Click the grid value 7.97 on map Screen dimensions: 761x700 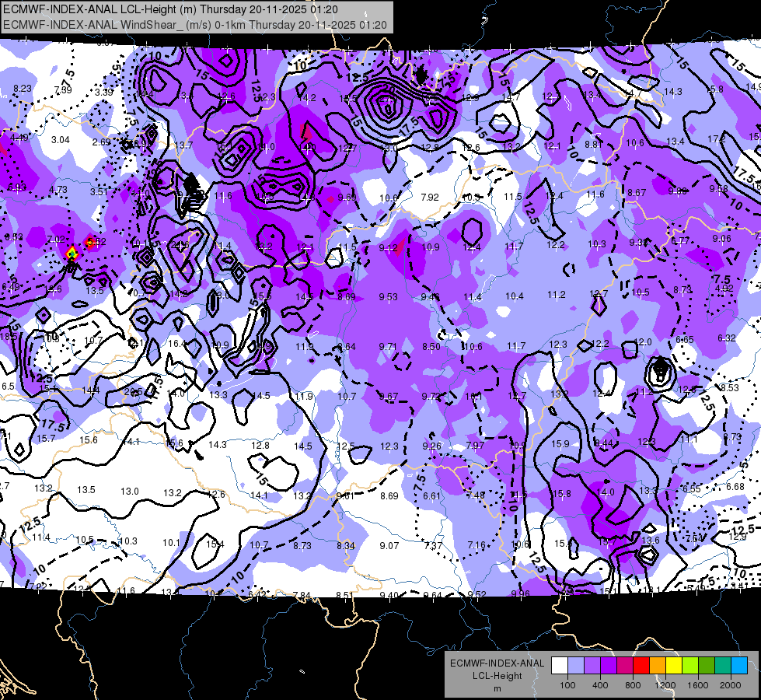point(475,445)
